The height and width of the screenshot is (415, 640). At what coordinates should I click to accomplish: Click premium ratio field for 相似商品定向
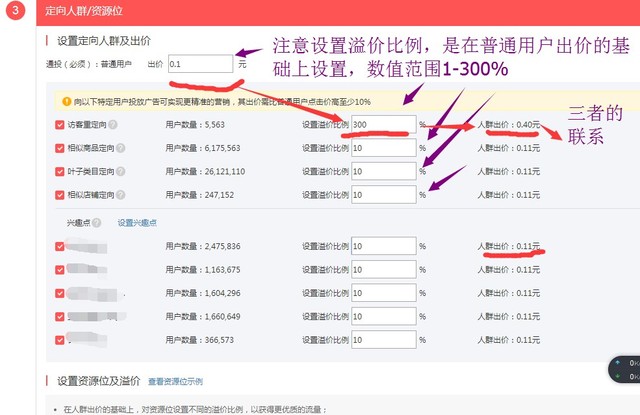[x=382, y=148]
